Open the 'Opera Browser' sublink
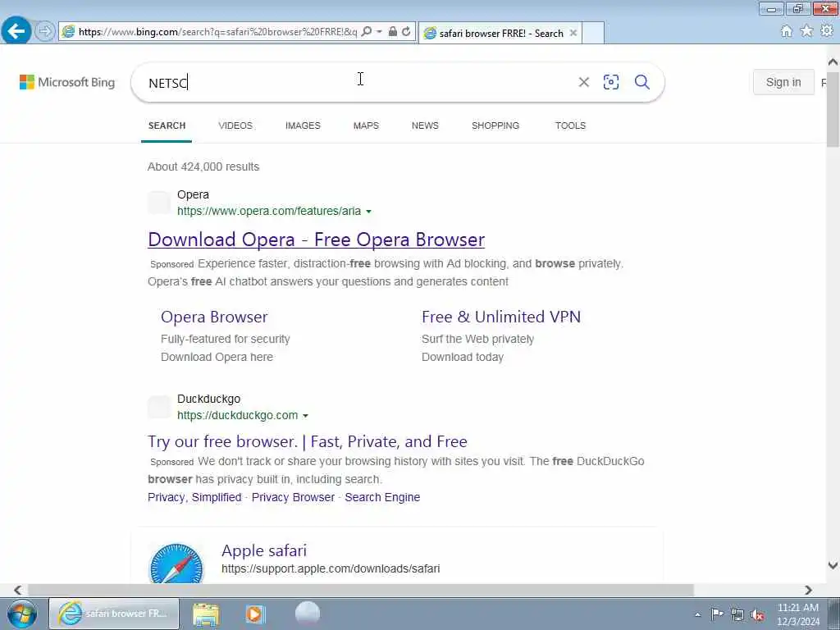 214,317
